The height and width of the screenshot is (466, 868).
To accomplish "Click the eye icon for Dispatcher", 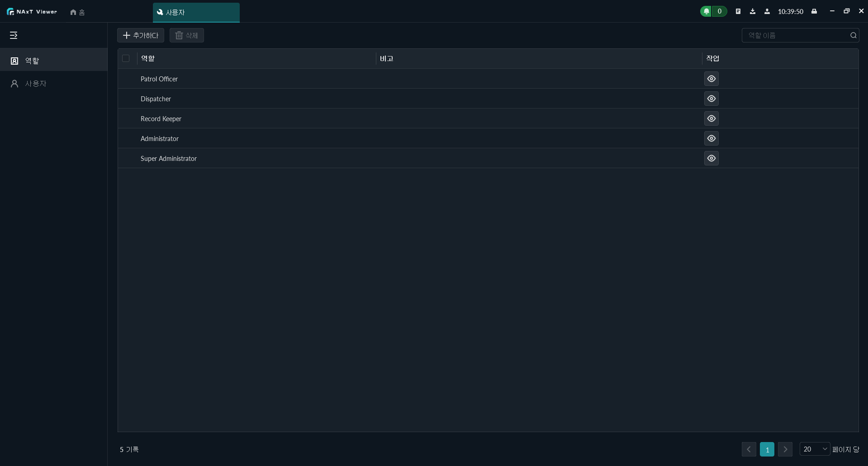I will tap(711, 99).
